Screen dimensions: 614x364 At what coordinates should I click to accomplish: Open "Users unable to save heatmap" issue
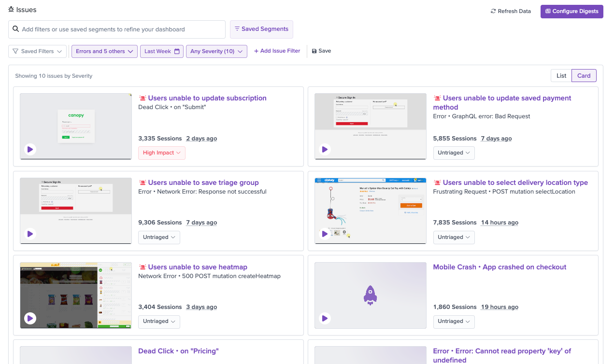pyautogui.click(x=198, y=267)
